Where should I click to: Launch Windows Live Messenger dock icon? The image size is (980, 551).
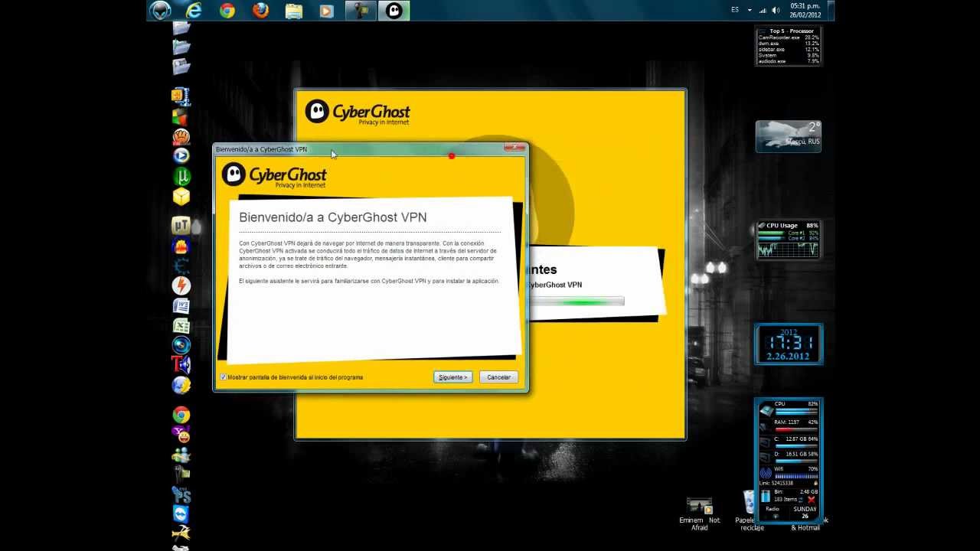pos(181,455)
